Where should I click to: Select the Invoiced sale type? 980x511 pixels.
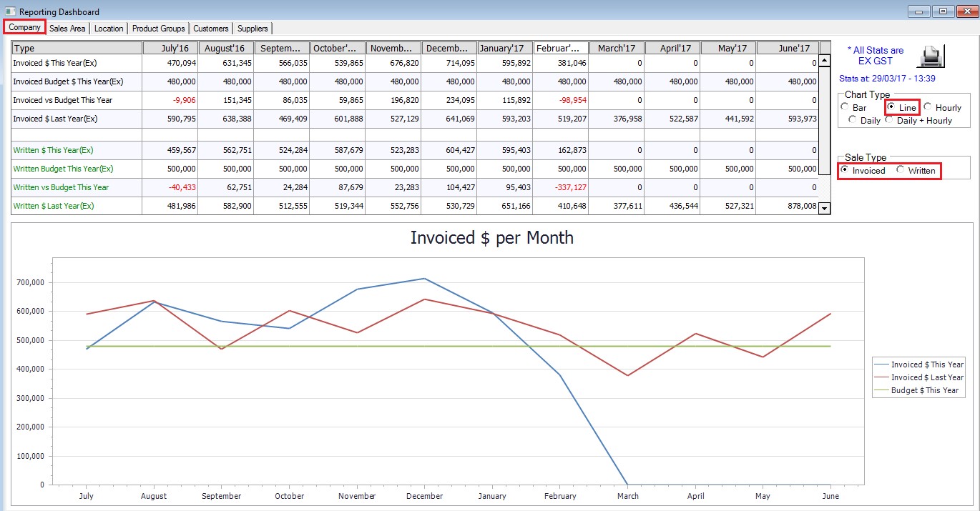pos(846,170)
